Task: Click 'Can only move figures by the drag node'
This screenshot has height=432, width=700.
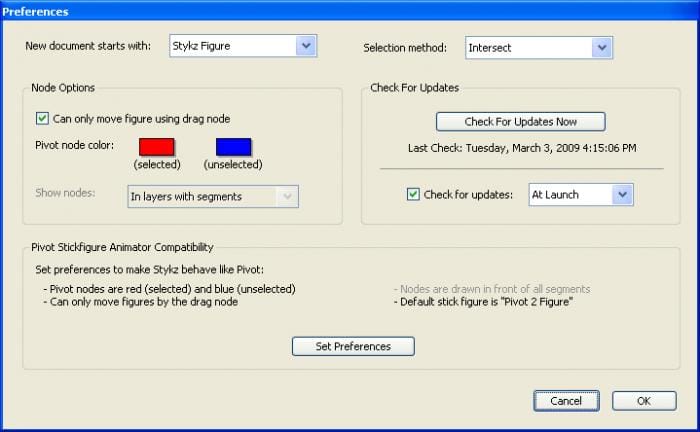Action: (x=141, y=302)
